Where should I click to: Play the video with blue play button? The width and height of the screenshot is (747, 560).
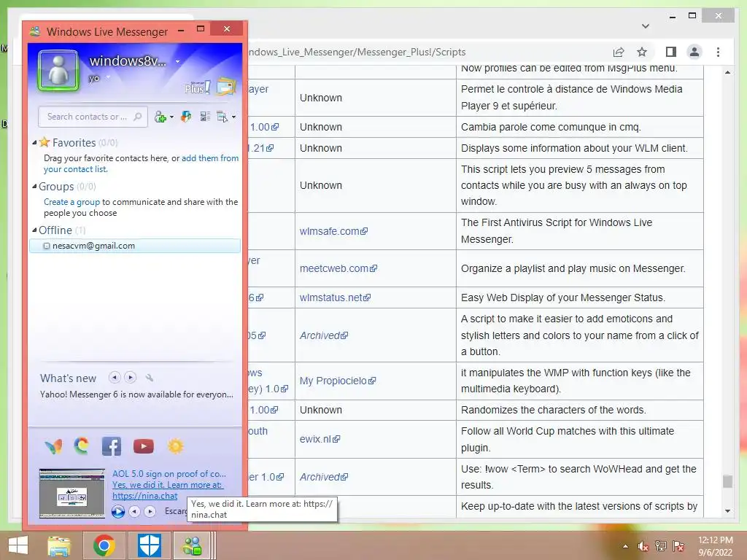point(117,511)
